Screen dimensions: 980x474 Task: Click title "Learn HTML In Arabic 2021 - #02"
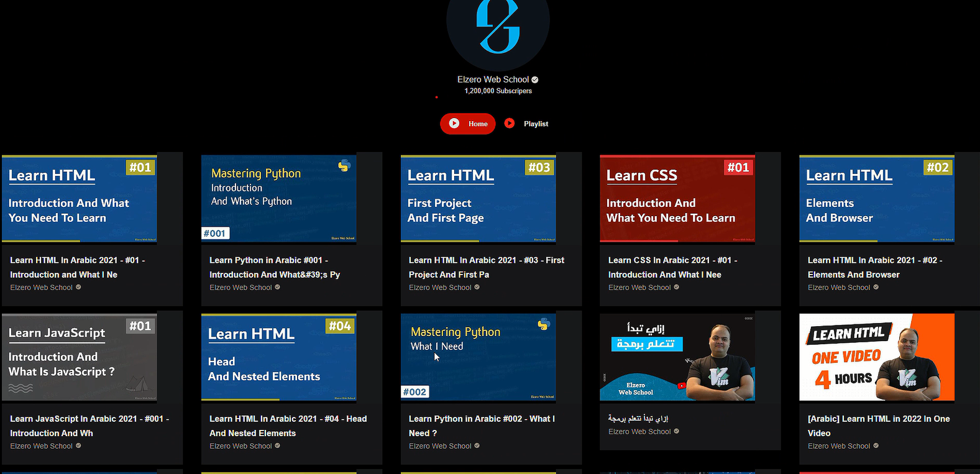pos(875,267)
